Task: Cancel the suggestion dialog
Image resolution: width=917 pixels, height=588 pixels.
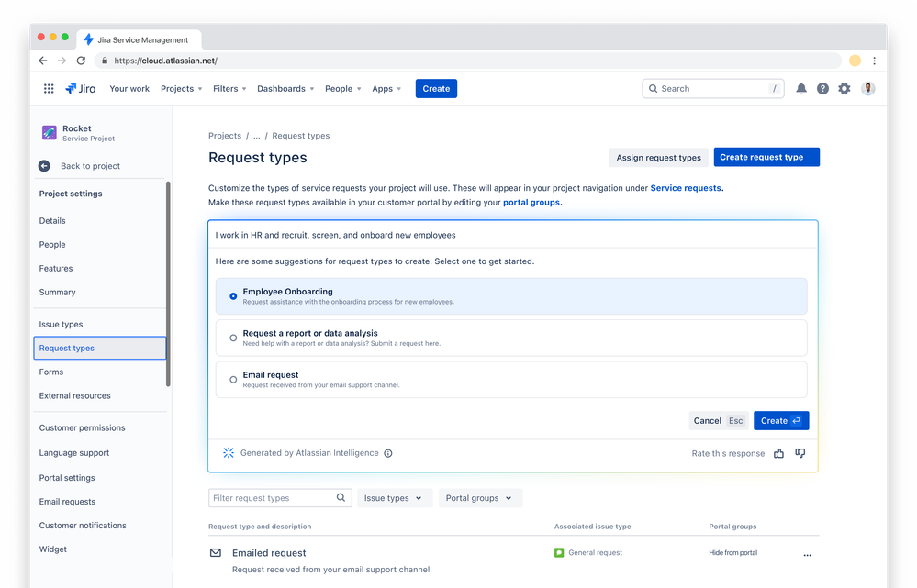Action: [719, 421]
